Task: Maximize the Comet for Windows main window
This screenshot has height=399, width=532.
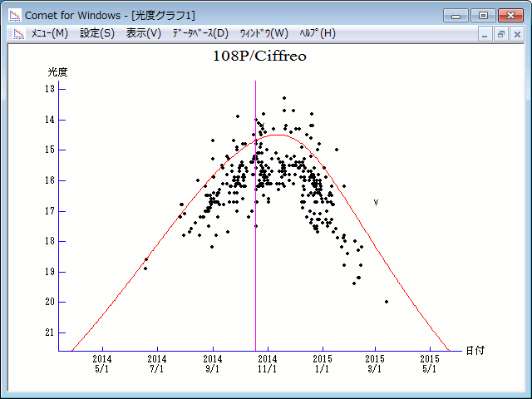Action: tap(481, 15)
